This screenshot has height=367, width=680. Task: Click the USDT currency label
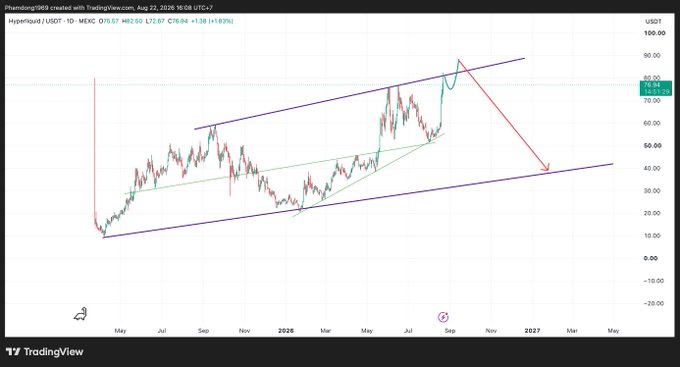[653, 21]
